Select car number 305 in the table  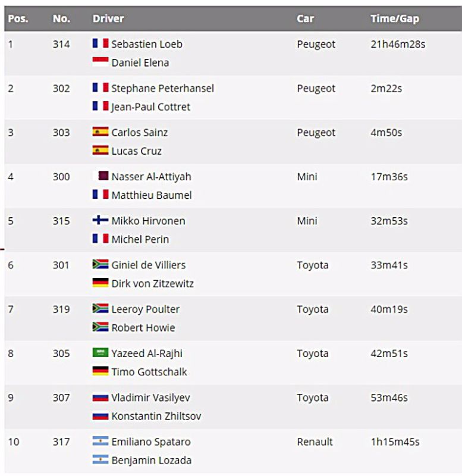[x=61, y=353]
